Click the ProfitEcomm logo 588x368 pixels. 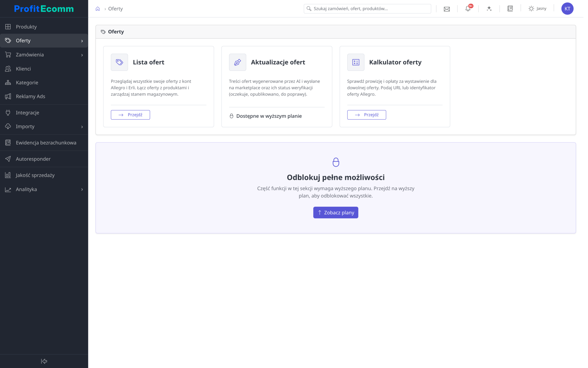pos(44,9)
